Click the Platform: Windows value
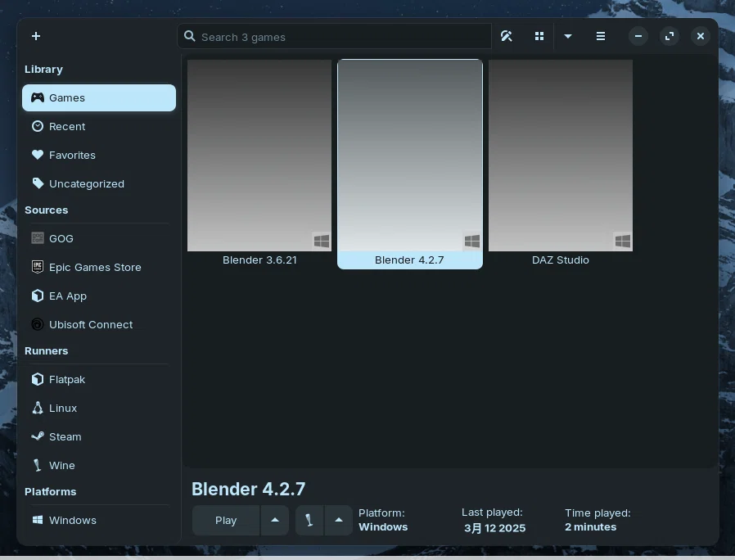 (383, 526)
